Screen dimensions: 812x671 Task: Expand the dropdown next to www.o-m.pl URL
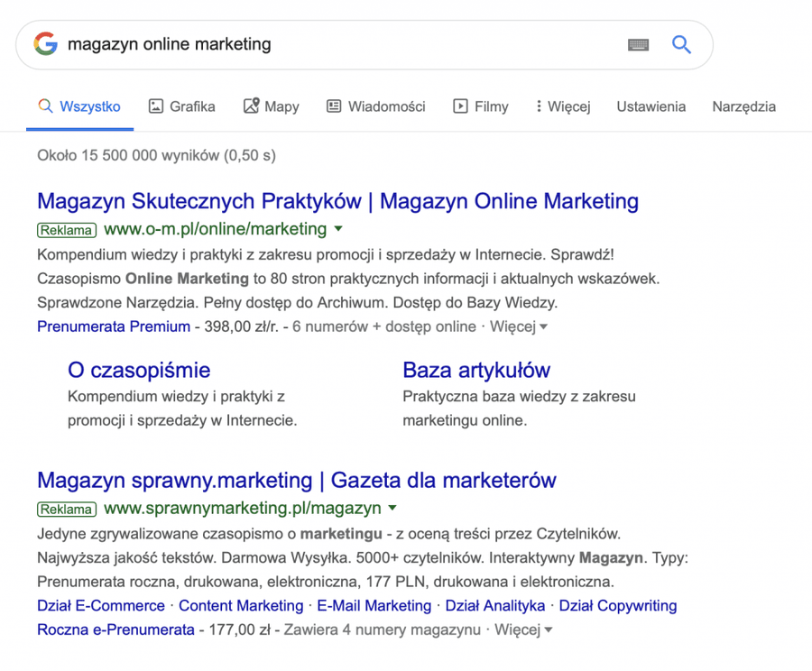point(337,229)
